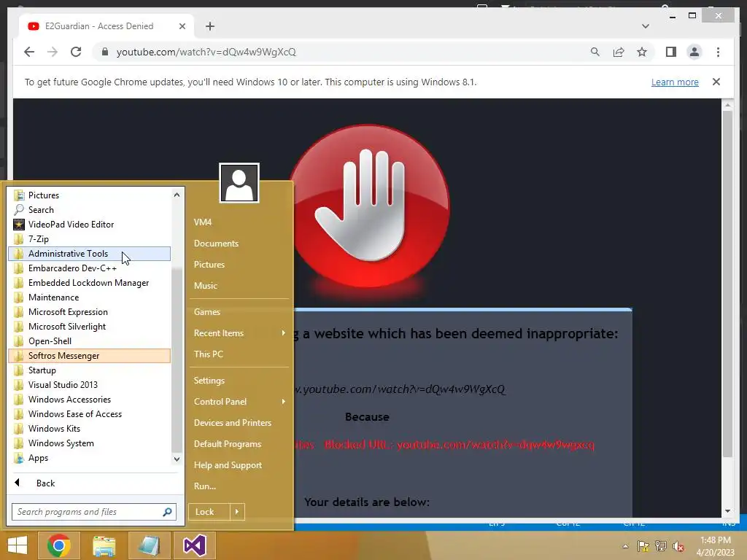This screenshot has width=747, height=560.
Task: Open the Maintenance folder
Action: pos(90,297)
